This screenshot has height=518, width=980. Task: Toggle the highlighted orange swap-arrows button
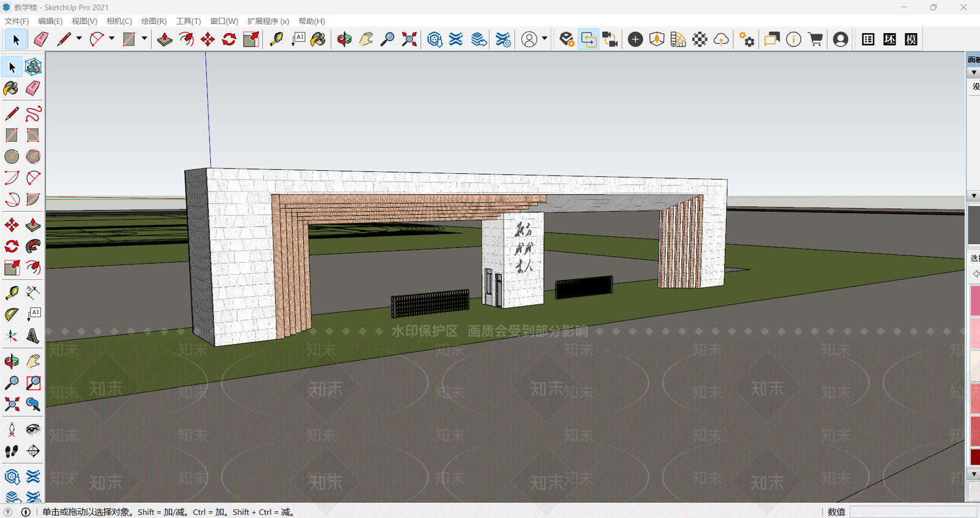588,39
